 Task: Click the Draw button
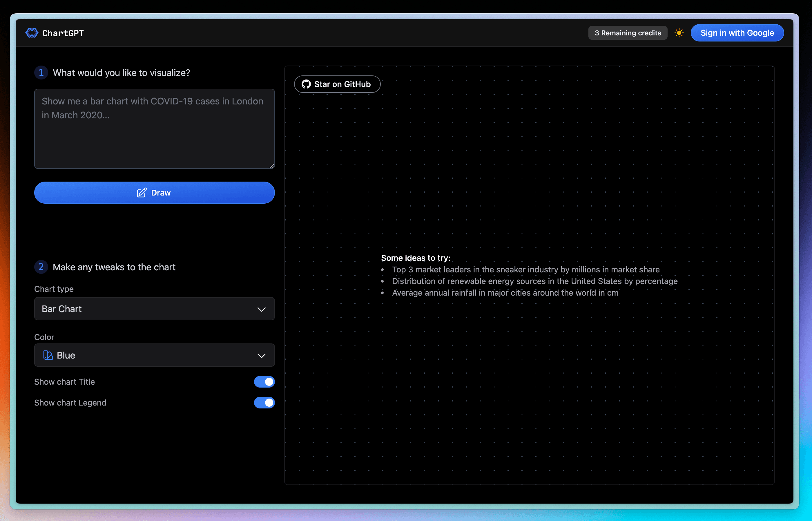tap(154, 193)
